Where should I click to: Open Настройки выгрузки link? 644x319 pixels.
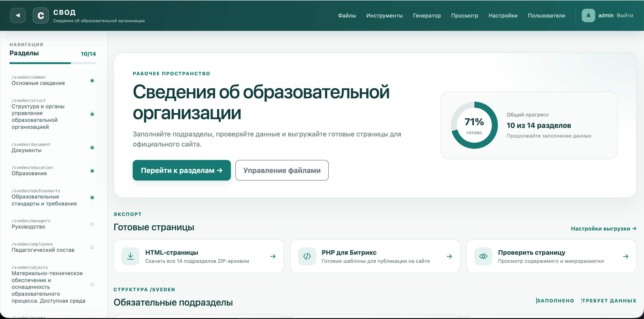603,228
